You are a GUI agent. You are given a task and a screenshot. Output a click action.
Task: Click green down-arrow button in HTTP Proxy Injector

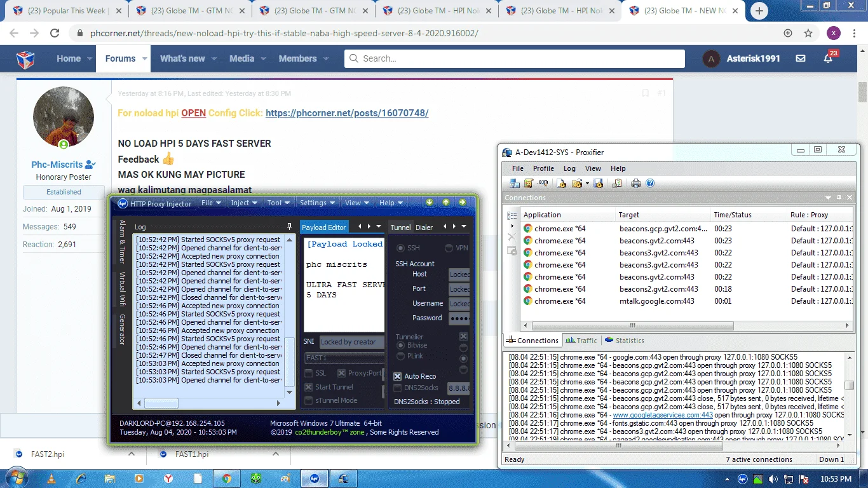430,203
